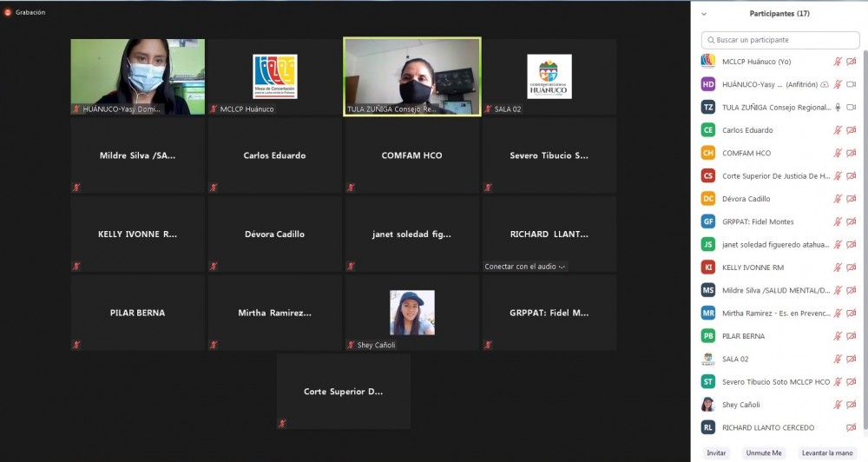Click Conectar con el audio on RICHARD's tile
The width and height of the screenshot is (868, 462).
pos(525,267)
